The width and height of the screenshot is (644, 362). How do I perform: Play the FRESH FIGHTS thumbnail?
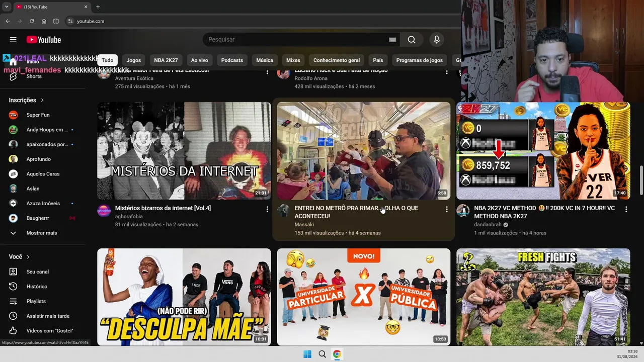543,297
